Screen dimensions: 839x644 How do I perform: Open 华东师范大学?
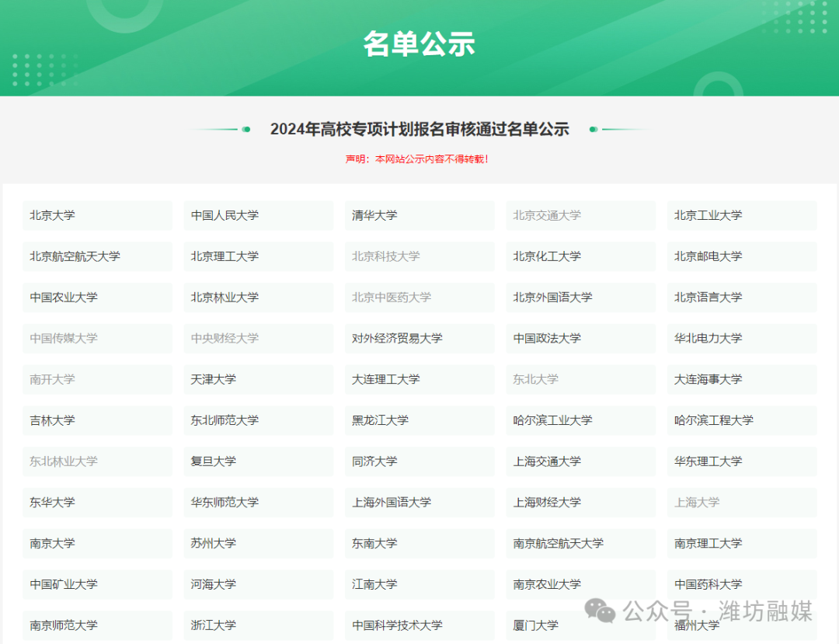pyautogui.click(x=259, y=503)
